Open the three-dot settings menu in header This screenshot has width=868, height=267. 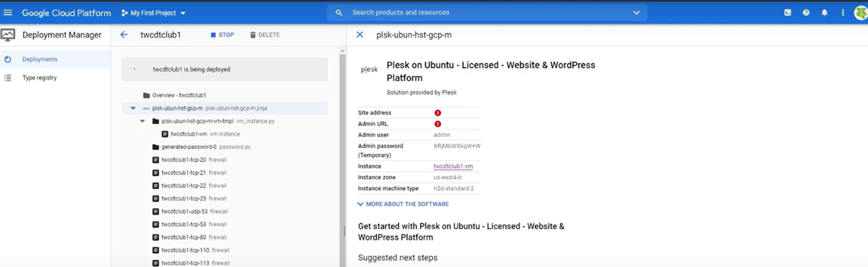click(843, 12)
